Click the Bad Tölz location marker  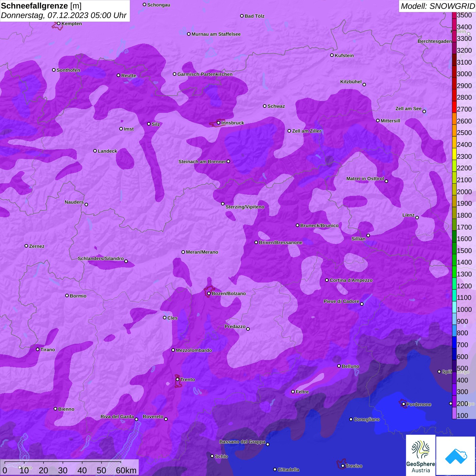tap(242, 16)
